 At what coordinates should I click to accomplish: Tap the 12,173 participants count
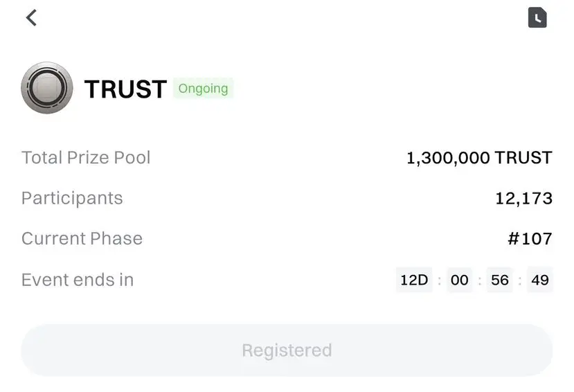(523, 199)
